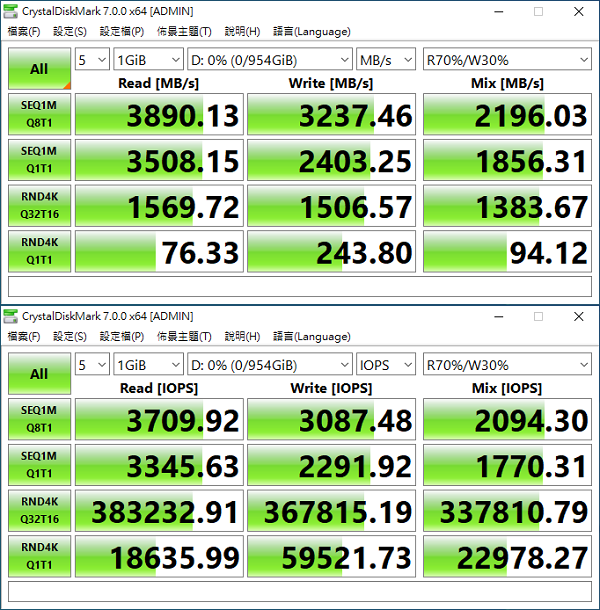Image resolution: width=600 pixels, height=610 pixels.
Task: Start SEQ1M Q8T1 test in bottom window
Action: [x=39, y=419]
